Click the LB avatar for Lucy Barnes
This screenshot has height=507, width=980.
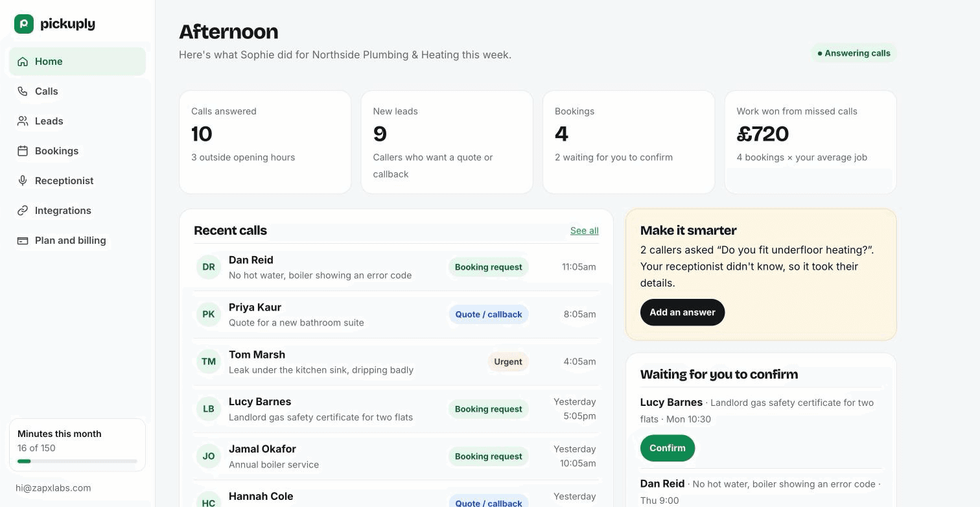coord(209,409)
